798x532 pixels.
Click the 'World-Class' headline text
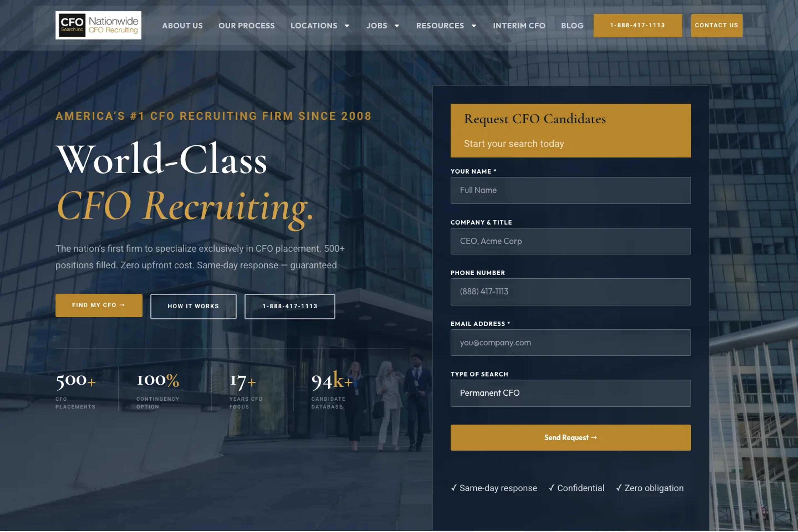pyautogui.click(x=161, y=159)
